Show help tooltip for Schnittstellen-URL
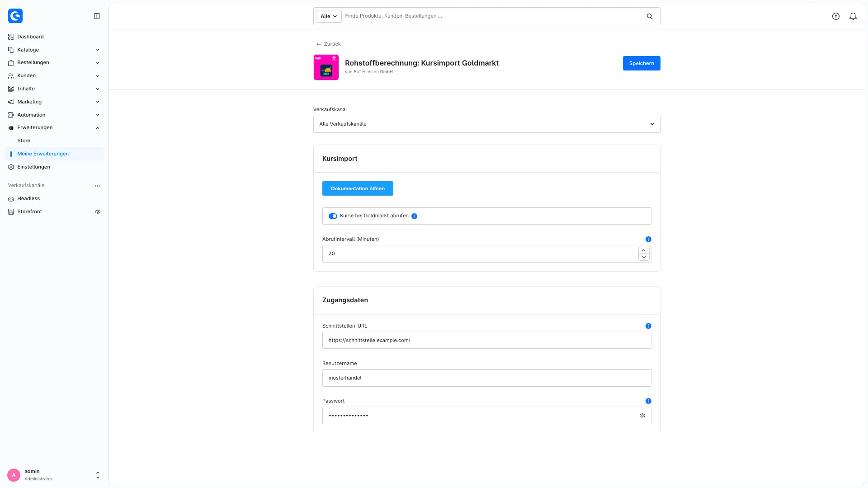868x488 pixels. click(x=648, y=326)
